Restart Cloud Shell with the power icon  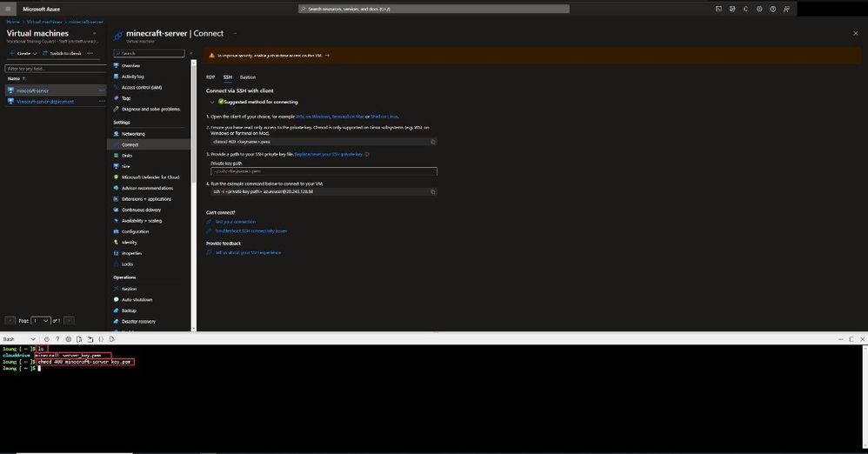pyautogui.click(x=46, y=339)
